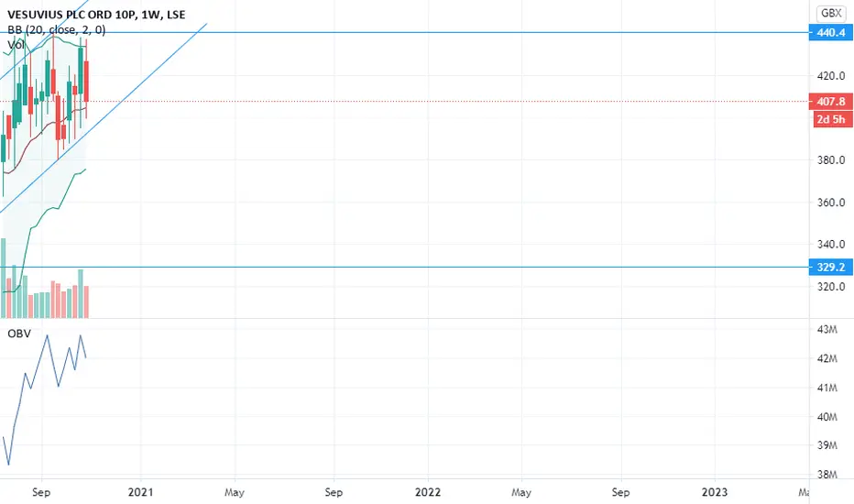Click the OBV line peak near 43M
Screen dimensions: 854x504
[48, 336]
